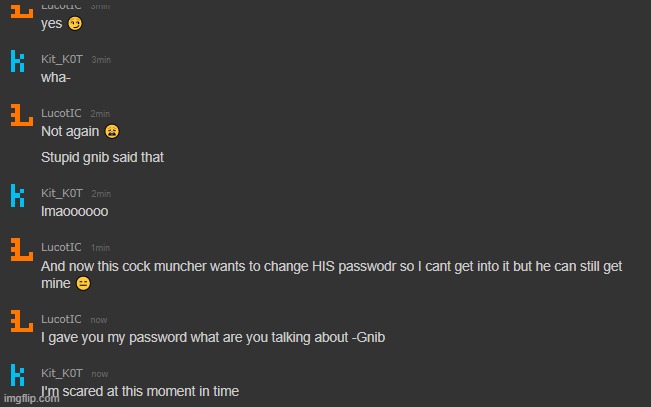This screenshot has height=407, width=651.
Task: Click the "lmaoooooo" message text
Action: [x=74, y=211]
